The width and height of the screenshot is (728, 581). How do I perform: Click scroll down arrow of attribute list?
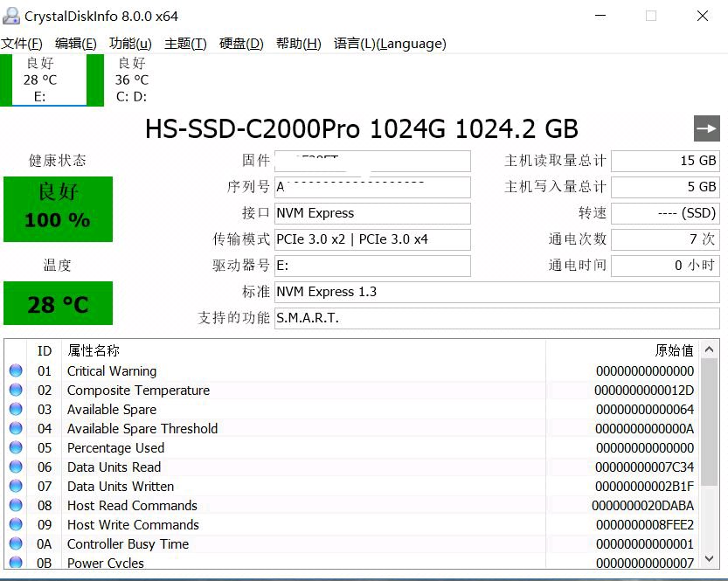click(709, 559)
